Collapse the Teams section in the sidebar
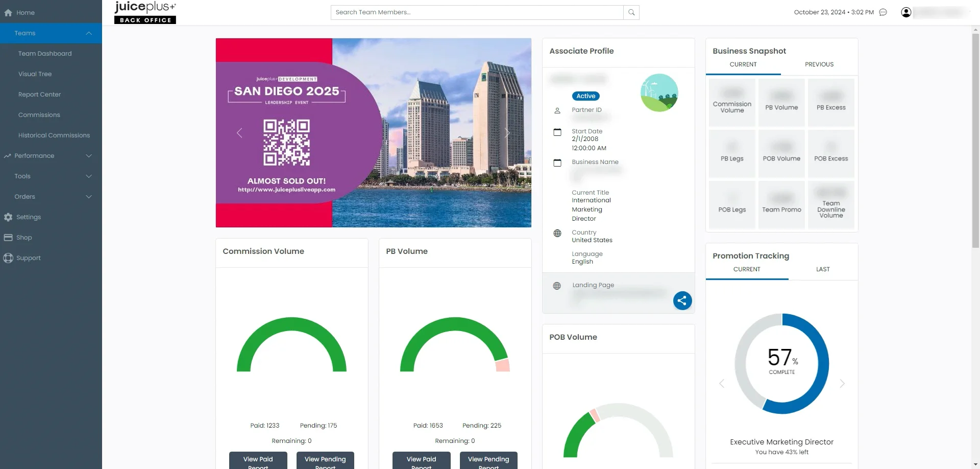 point(88,33)
